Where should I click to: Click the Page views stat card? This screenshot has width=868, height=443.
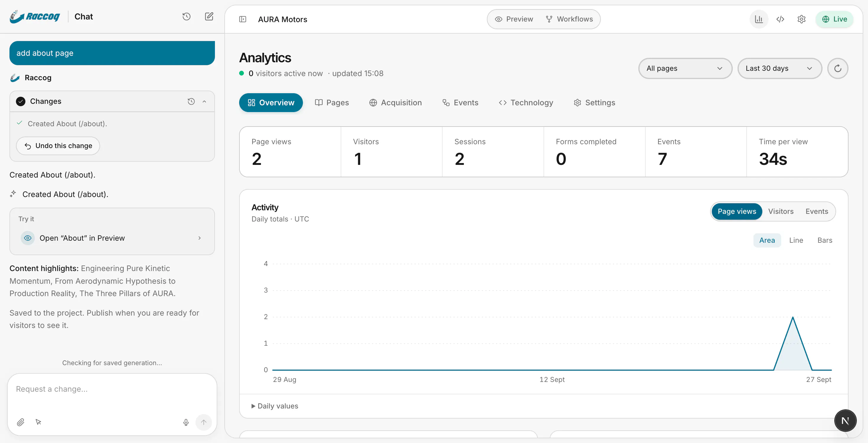pyautogui.click(x=290, y=152)
